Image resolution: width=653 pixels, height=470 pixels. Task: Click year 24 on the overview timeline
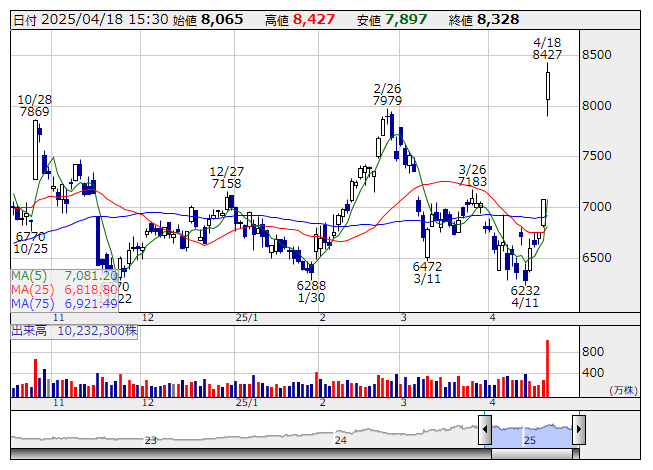point(341,440)
